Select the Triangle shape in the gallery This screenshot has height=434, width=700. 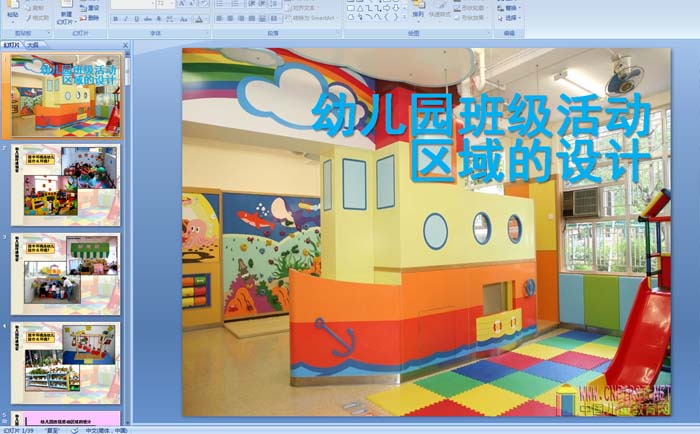pos(360,8)
